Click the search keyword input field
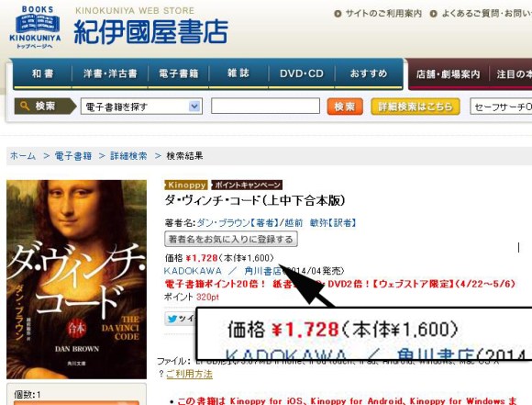Screen dimensions: 532x405 point(265,106)
